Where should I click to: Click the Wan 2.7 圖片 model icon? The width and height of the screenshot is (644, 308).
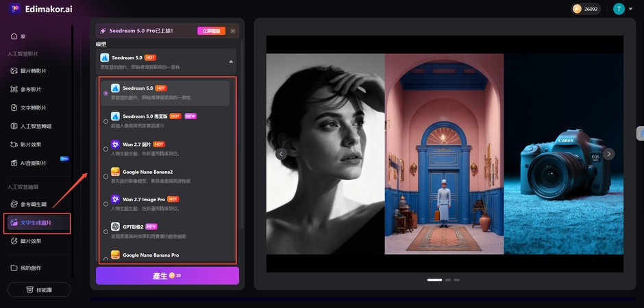[115, 144]
